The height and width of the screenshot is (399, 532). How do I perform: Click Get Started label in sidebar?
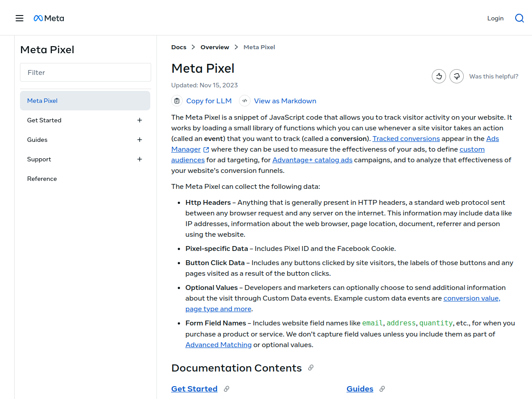click(x=44, y=120)
